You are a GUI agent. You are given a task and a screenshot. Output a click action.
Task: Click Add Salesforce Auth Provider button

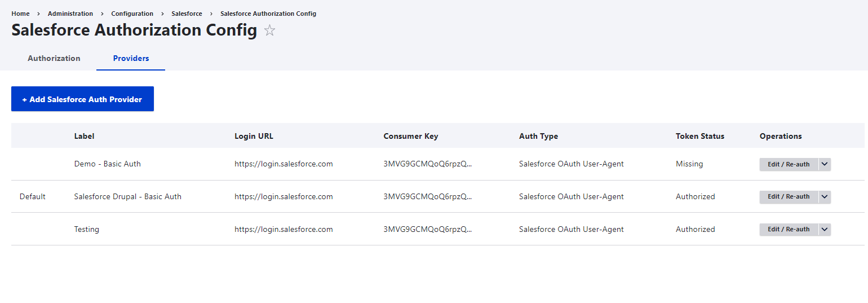click(x=82, y=99)
